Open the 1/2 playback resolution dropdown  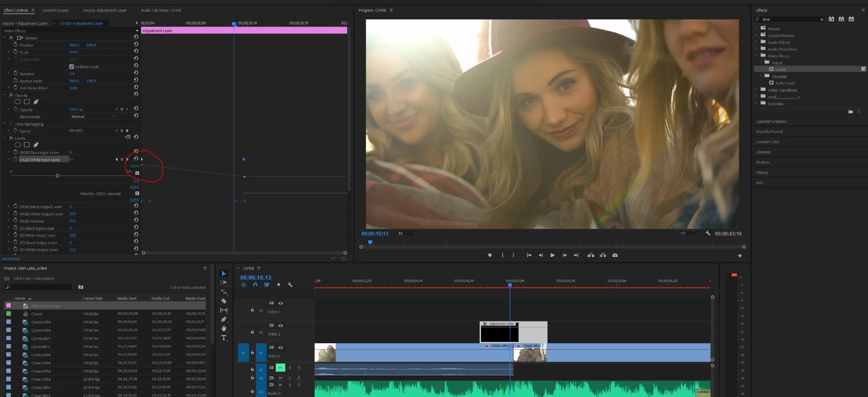(690, 234)
